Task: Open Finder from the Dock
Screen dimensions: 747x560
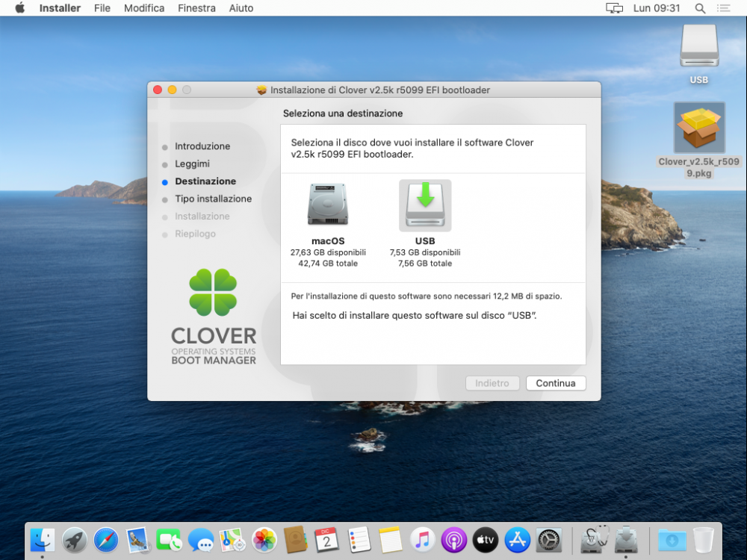Action: point(43,540)
